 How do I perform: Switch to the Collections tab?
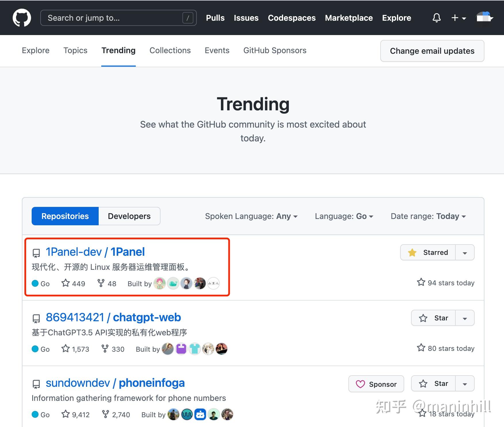pyautogui.click(x=170, y=51)
